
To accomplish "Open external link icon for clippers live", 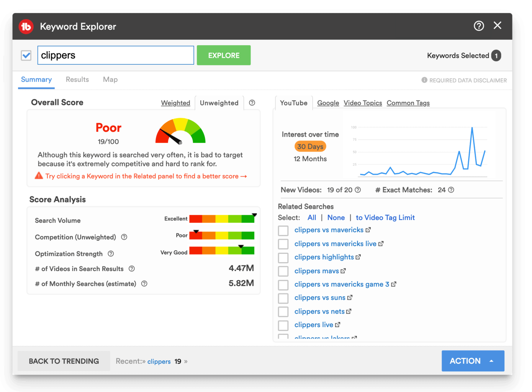I will tap(337, 325).
